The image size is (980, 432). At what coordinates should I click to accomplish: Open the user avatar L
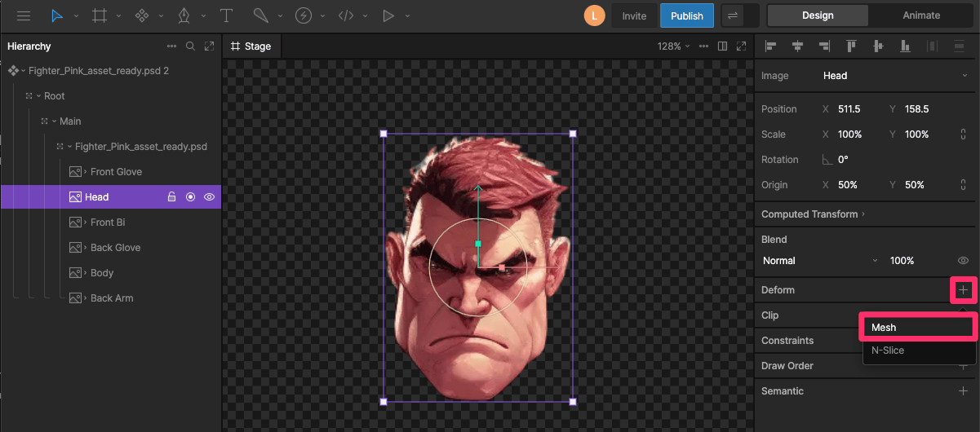[x=595, y=15]
